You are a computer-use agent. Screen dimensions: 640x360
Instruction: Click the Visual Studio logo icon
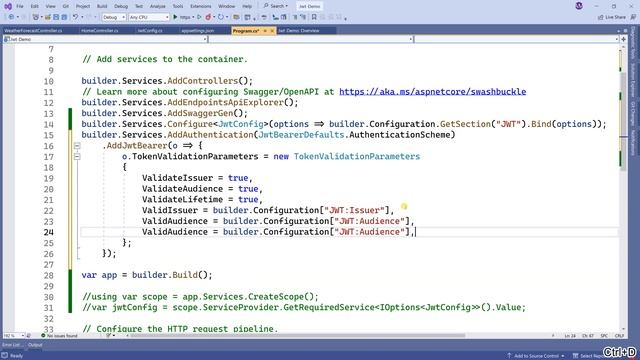[8, 6]
